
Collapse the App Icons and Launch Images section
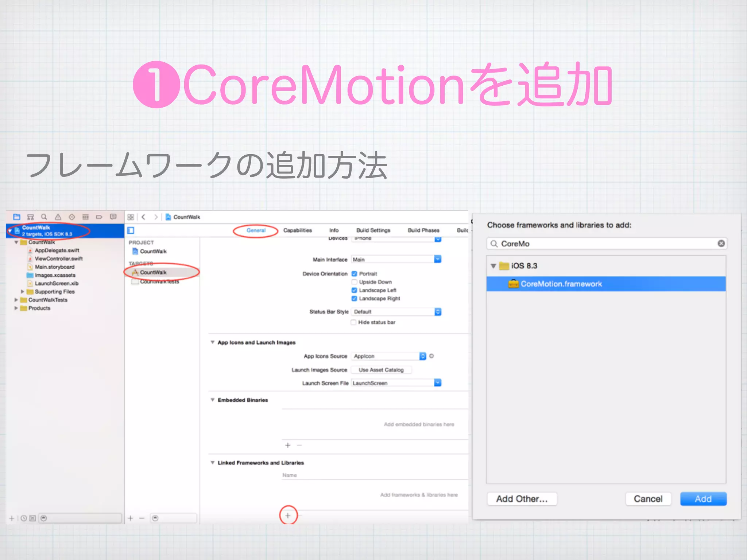[x=212, y=342]
